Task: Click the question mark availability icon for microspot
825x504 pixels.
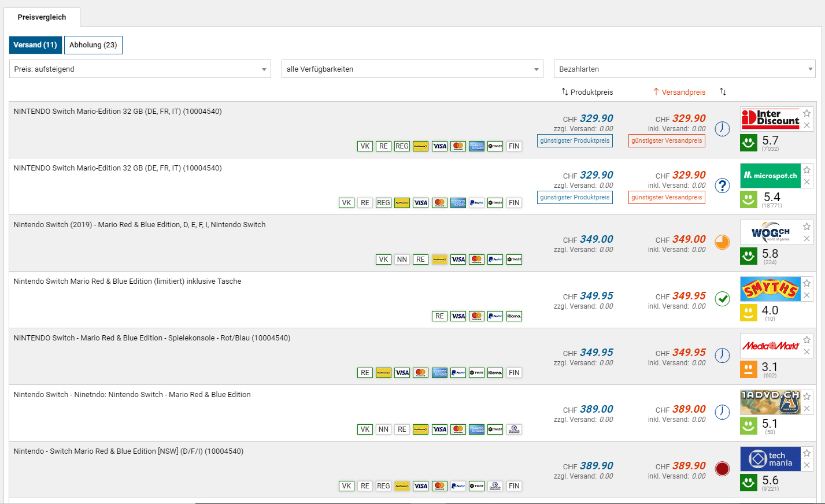Action: point(722,186)
